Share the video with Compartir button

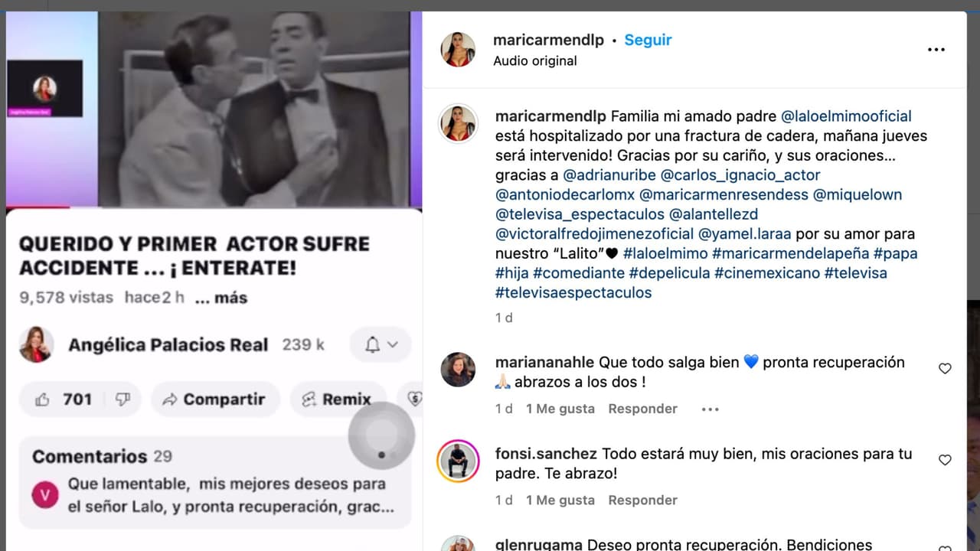coord(215,399)
